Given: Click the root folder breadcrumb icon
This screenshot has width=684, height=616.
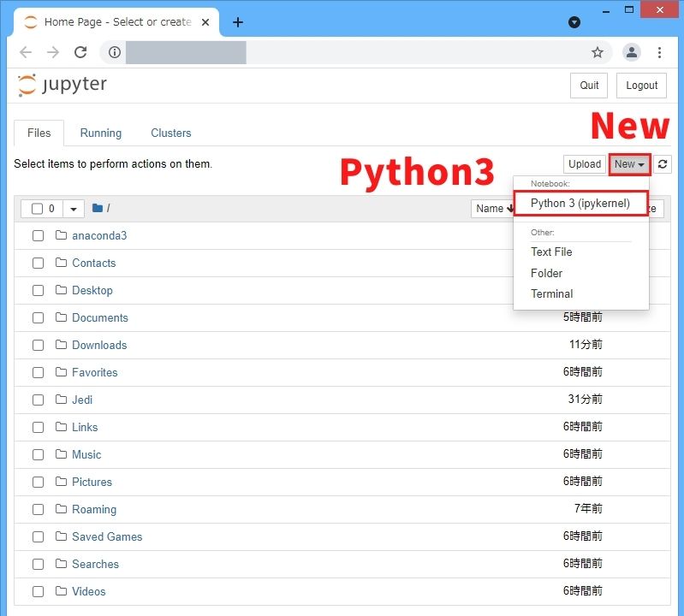Looking at the screenshot, I should [x=98, y=208].
